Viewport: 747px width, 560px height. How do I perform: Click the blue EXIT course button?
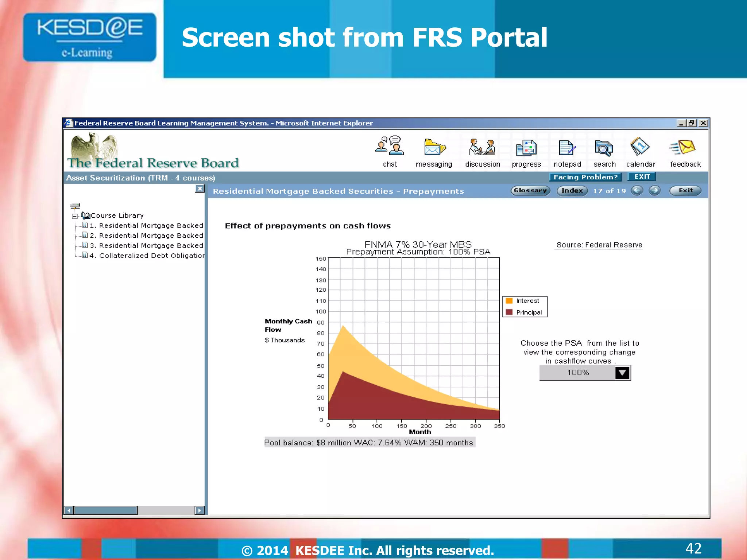tap(642, 176)
